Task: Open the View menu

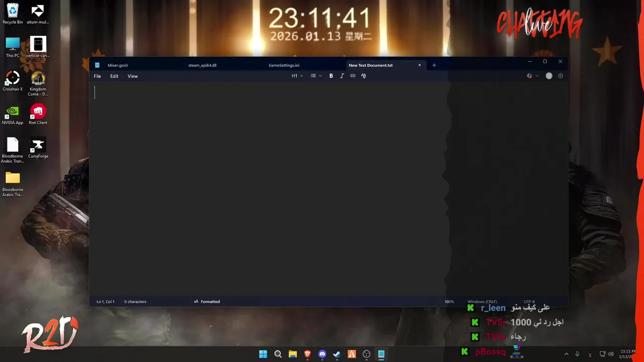Action: pos(132,76)
